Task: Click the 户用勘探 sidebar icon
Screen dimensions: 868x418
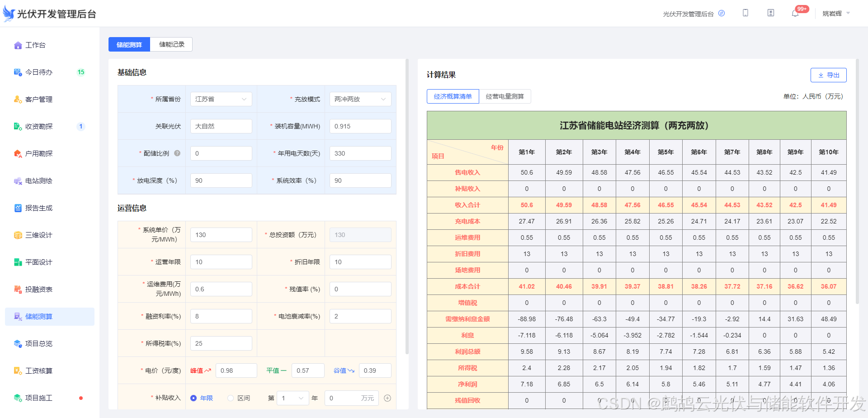Action: click(18, 154)
